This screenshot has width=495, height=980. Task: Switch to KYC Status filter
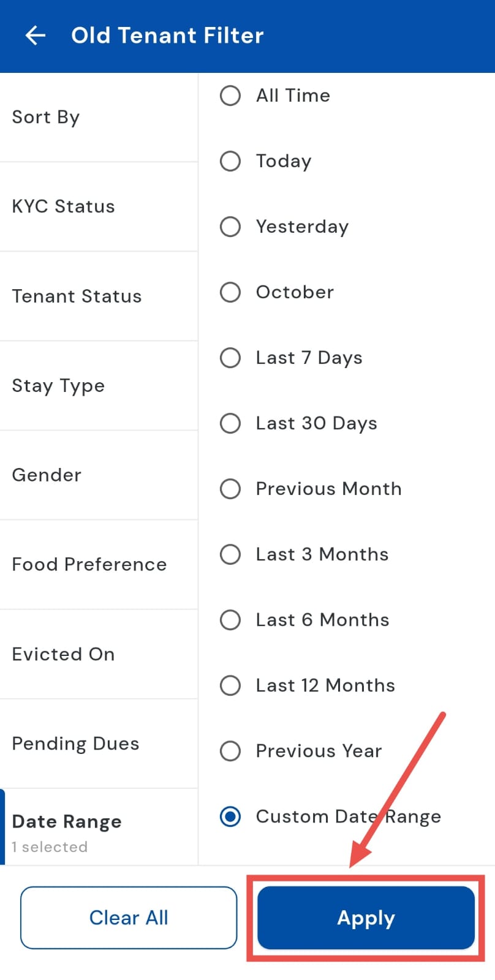(98, 206)
